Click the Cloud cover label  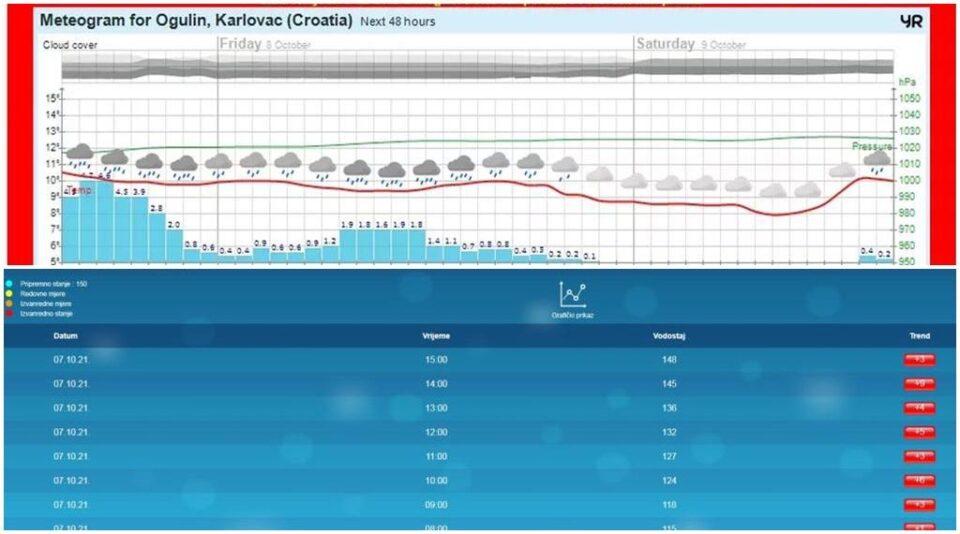[x=70, y=45]
